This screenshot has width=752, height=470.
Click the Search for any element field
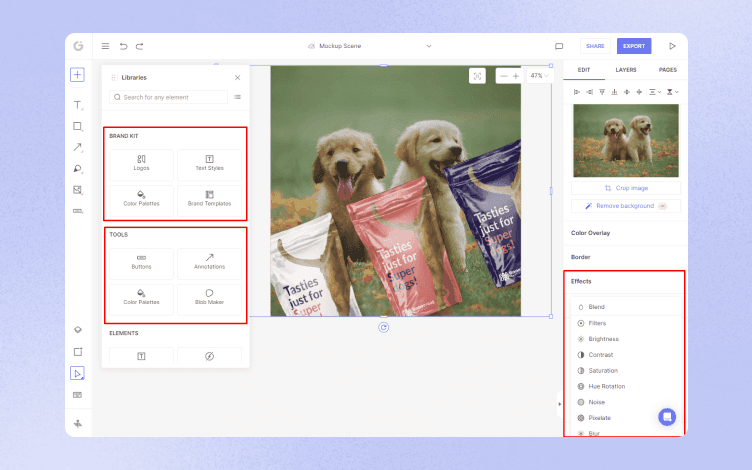(x=168, y=97)
